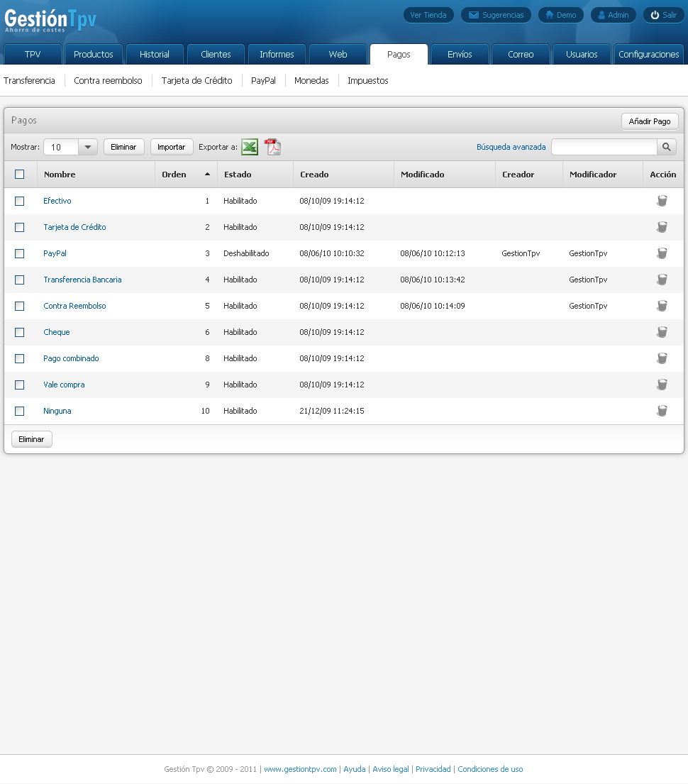The height and width of the screenshot is (784, 688).
Task: Check the Cheque row checkbox
Action: coord(19,333)
